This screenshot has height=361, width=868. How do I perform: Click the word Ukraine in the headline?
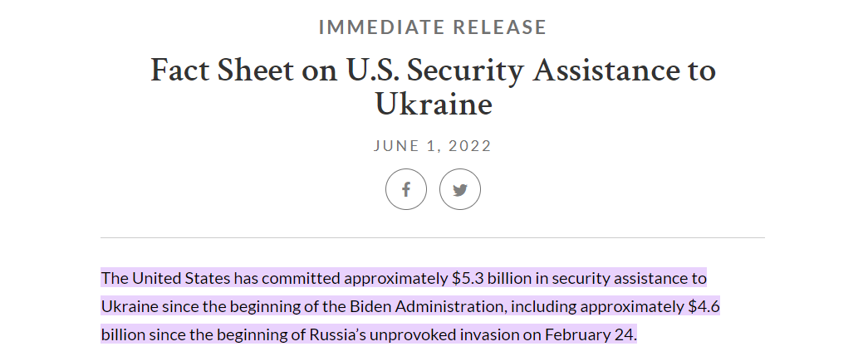pos(433,104)
